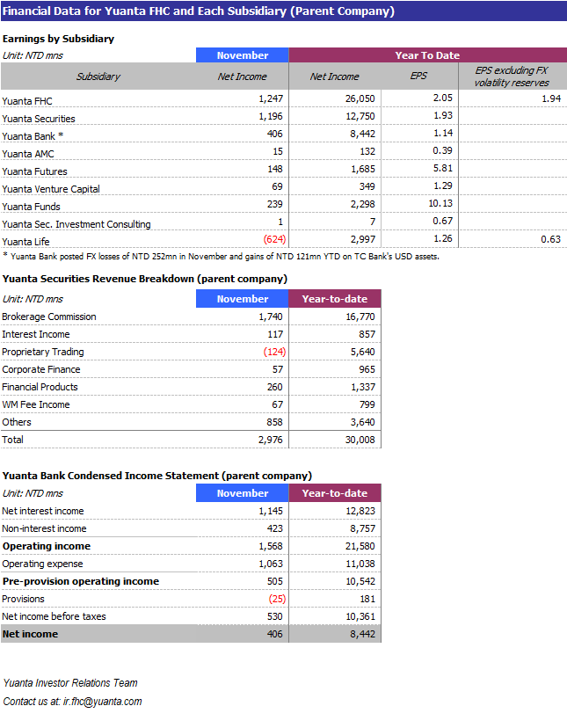Click Brokerage Commission November value 1,740
The height and width of the screenshot is (728, 567).
[x=271, y=317]
